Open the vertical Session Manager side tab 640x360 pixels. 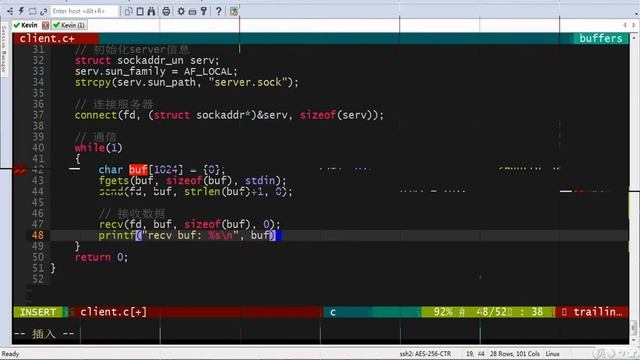pyautogui.click(x=4, y=49)
